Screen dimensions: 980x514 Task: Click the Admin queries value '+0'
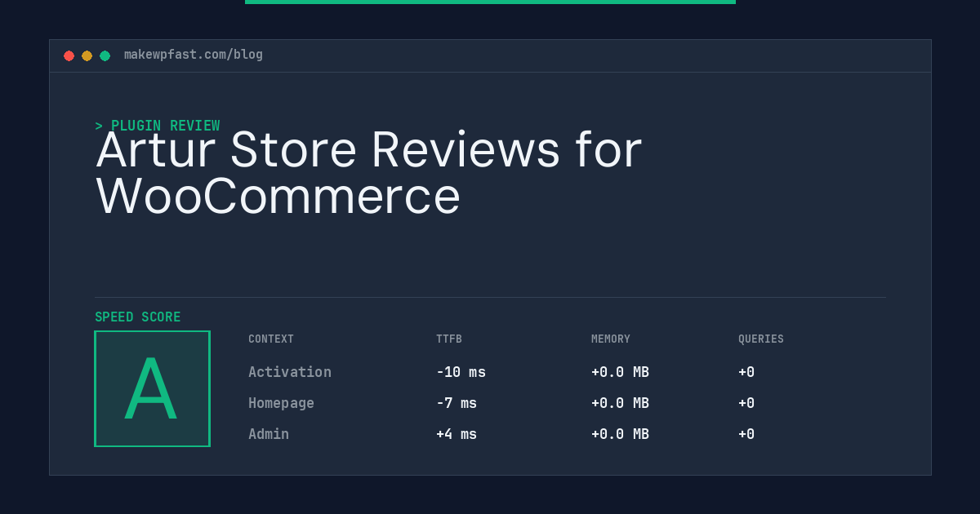point(746,434)
